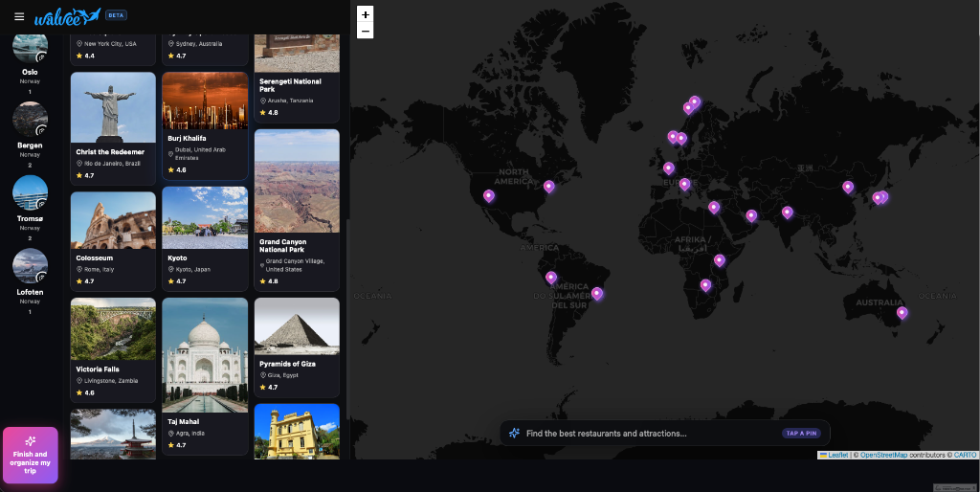Open the Victoria Falls card
Image resolution: width=980 pixels, height=492 pixels.
[113, 350]
